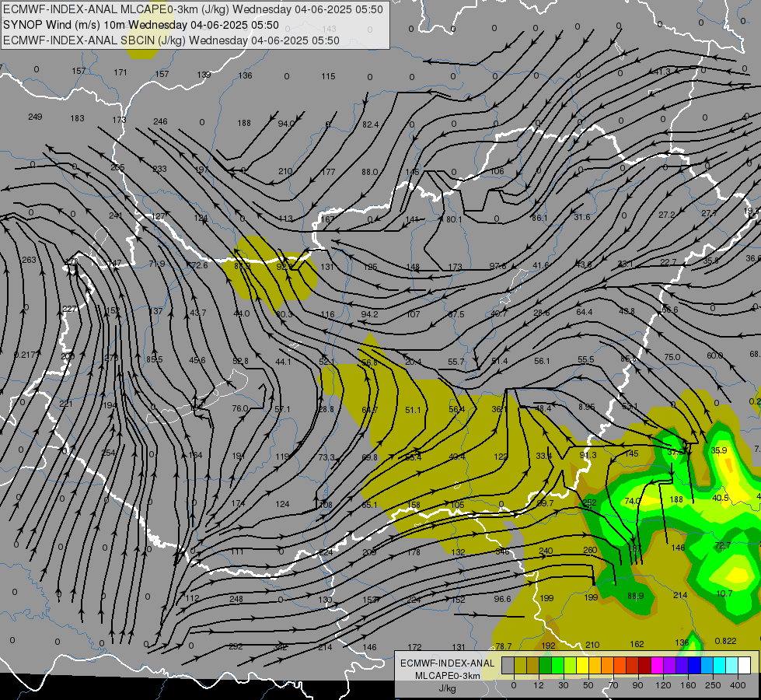This screenshot has height=700, width=761.
Task: Click the map value 249
Action: [35, 117]
